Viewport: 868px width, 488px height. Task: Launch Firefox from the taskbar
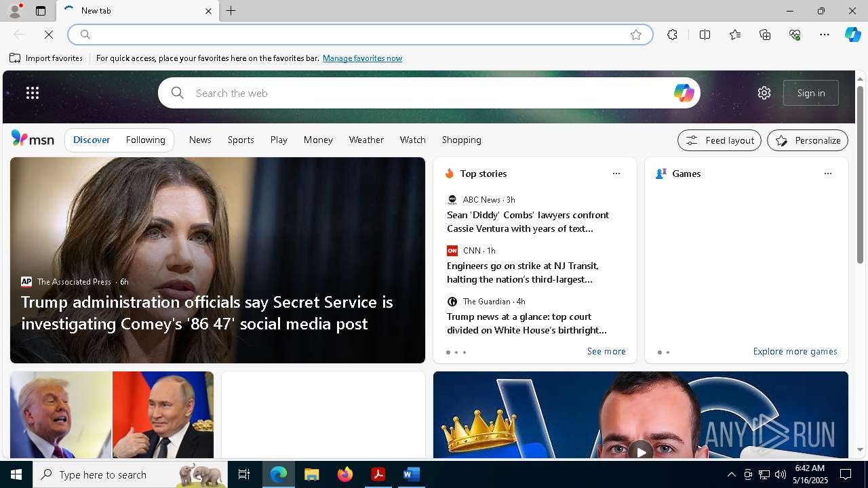click(344, 474)
